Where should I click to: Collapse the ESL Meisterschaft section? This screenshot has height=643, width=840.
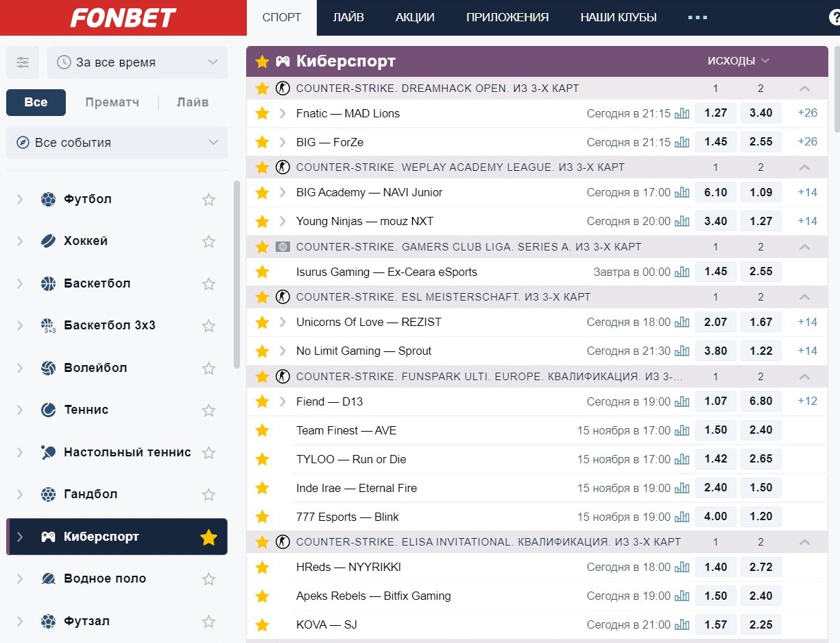805,297
